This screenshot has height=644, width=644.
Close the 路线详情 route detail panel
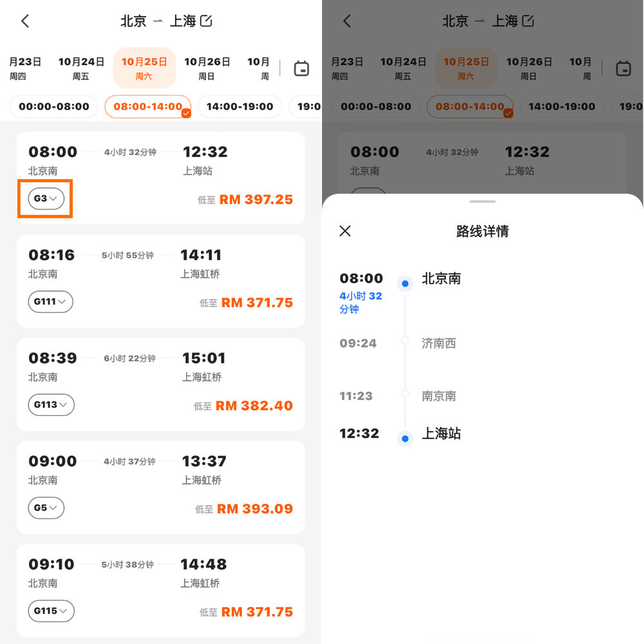[345, 231]
